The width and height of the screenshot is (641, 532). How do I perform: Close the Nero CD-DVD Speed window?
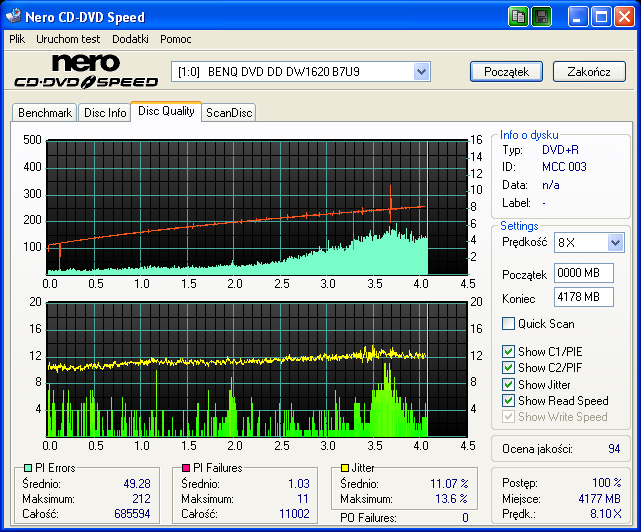(x=625, y=17)
